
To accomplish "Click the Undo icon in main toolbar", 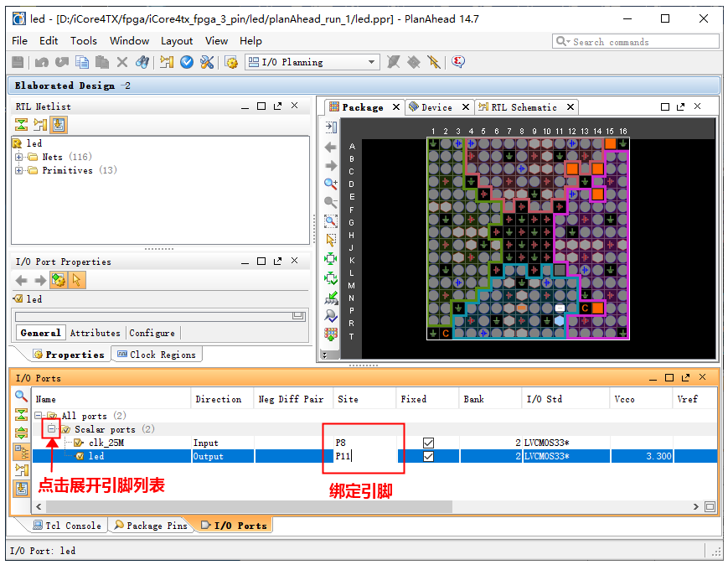I will pos(42,62).
